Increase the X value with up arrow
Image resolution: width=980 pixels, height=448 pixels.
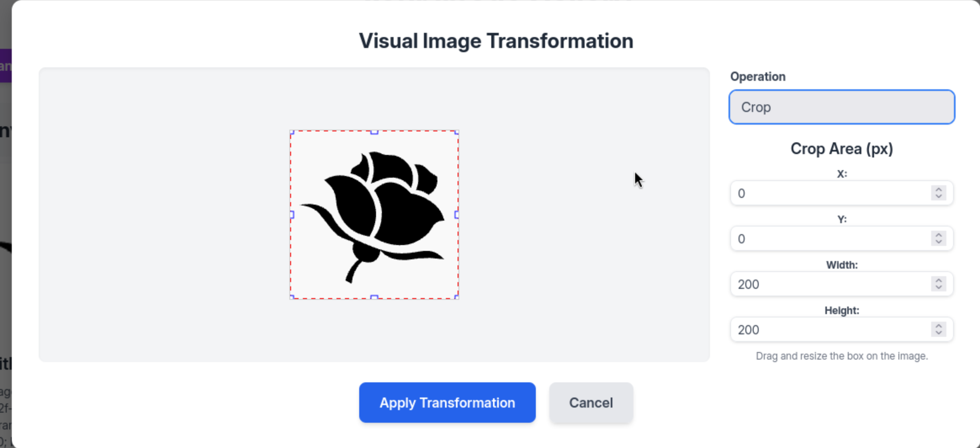click(x=938, y=189)
